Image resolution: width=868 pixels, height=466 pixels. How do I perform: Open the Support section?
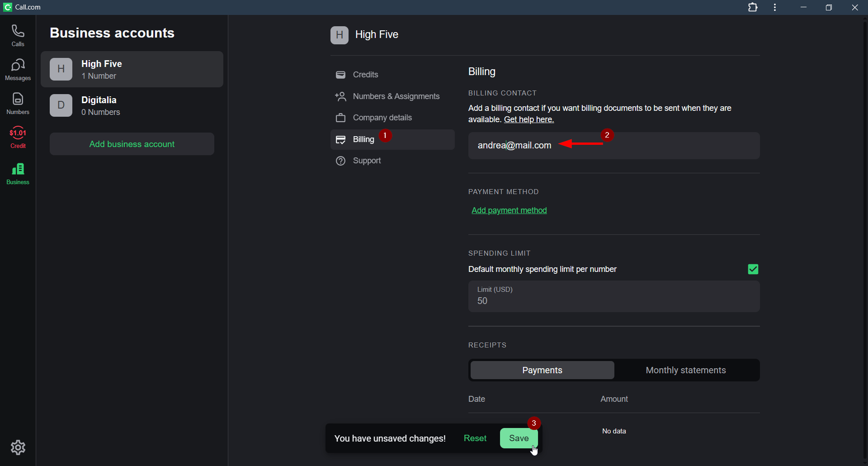[367, 161]
